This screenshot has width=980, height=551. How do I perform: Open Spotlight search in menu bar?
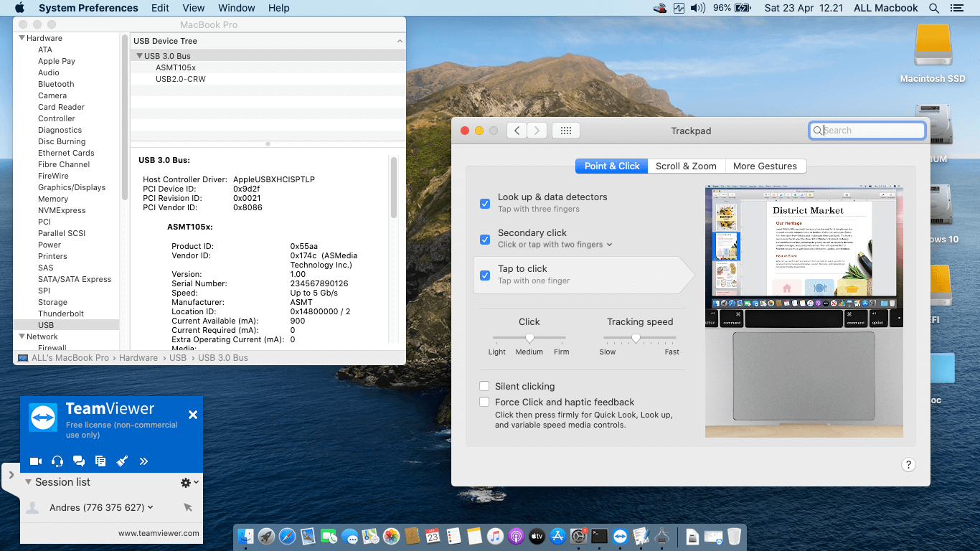pyautogui.click(x=934, y=8)
